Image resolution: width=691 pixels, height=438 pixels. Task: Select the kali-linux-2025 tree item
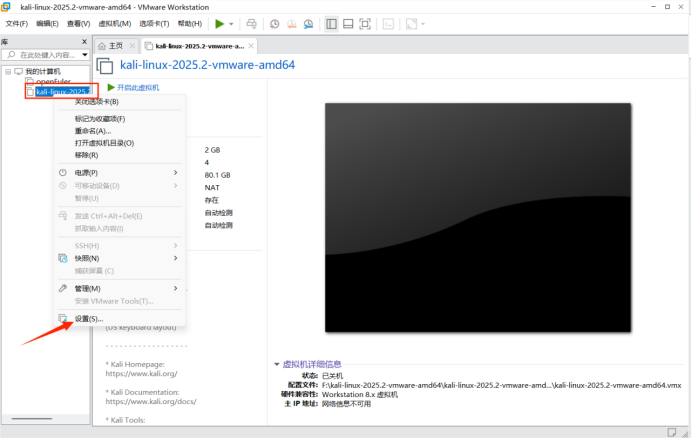[x=62, y=92]
